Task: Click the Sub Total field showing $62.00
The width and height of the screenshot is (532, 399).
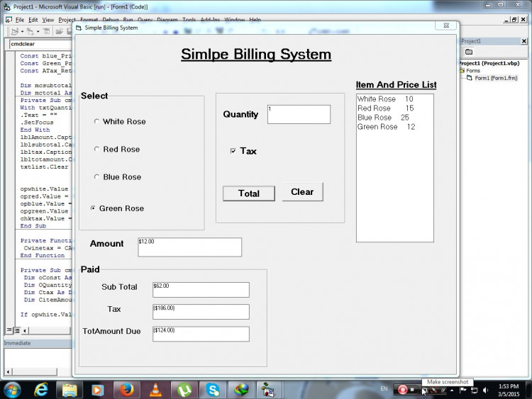Action: (201, 290)
